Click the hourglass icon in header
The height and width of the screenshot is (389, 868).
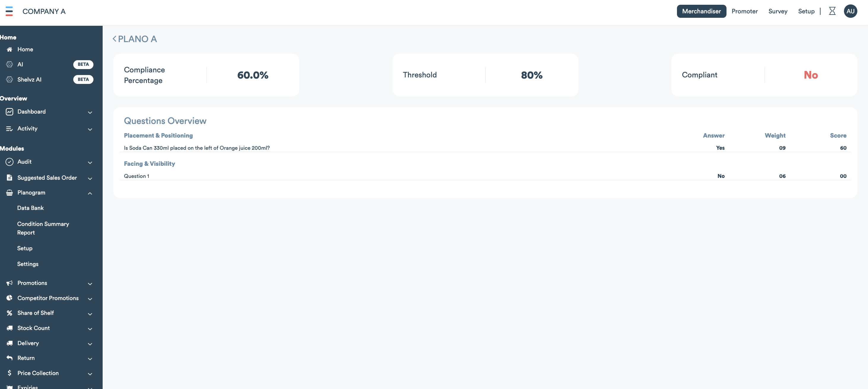pyautogui.click(x=832, y=11)
